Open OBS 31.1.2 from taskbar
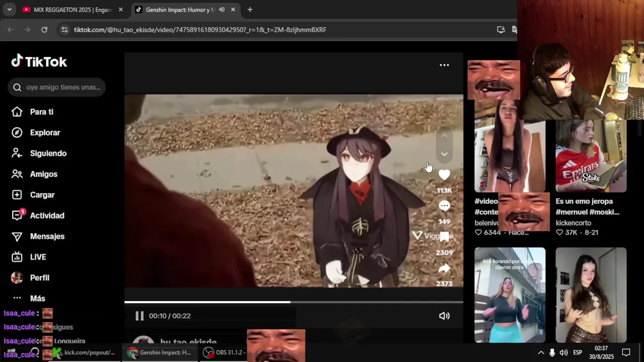Screen dimensions: 644x362 (x=224, y=352)
